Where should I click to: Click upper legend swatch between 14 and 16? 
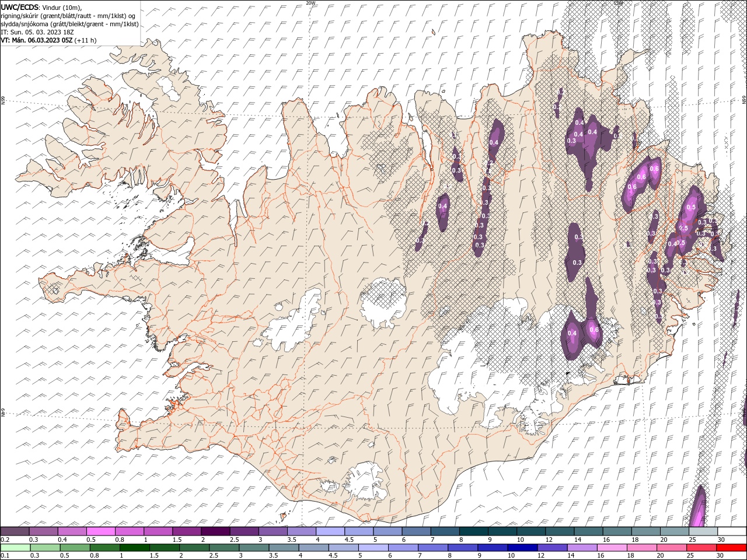589,531
